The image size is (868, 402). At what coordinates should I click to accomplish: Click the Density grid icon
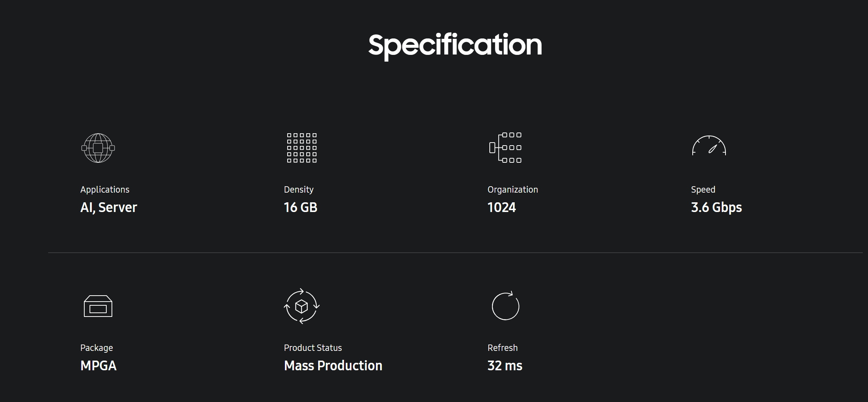tap(302, 148)
